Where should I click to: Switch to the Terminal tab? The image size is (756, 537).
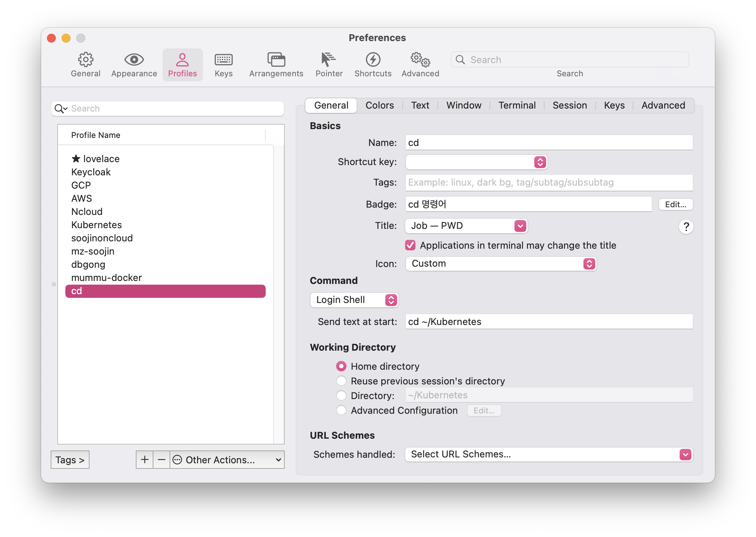[x=517, y=106]
